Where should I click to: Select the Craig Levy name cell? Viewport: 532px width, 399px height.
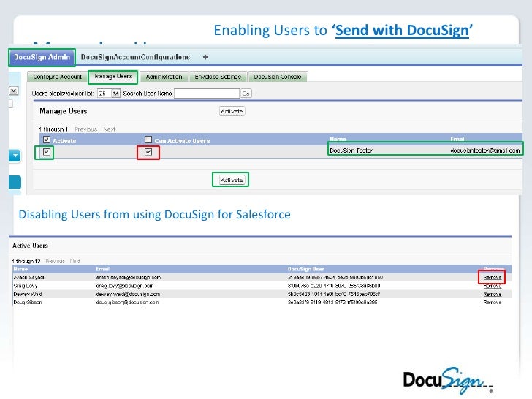tap(26, 286)
